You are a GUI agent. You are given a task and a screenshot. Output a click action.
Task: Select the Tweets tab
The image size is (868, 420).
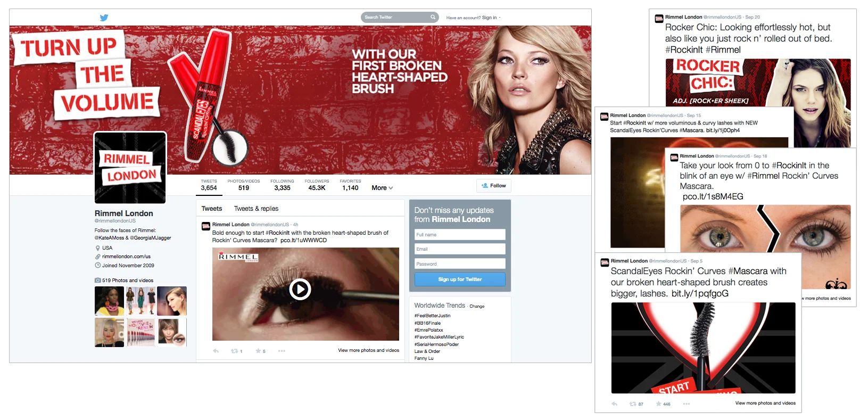pyautogui.click(x=212, y=209)
